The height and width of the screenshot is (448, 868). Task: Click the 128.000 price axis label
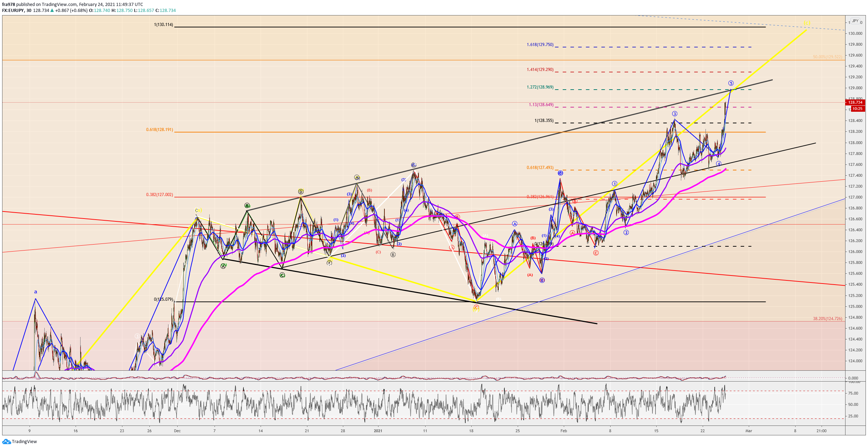pyautogui.click(x=855, y=143)
